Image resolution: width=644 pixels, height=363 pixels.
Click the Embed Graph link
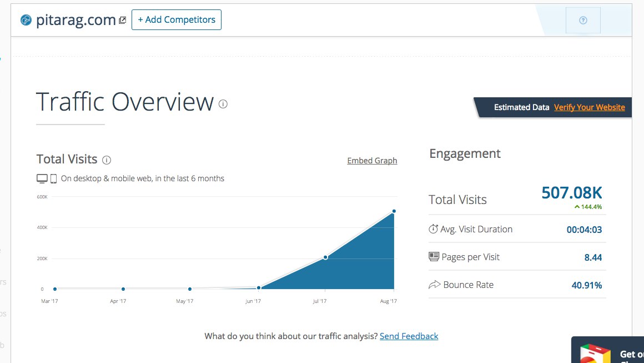coord(372,161)
